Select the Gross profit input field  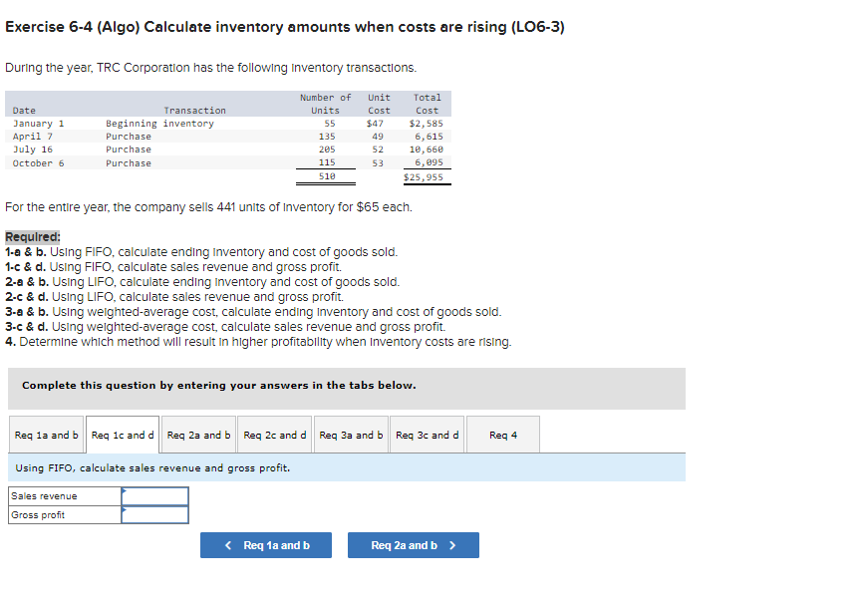[157, 514]
